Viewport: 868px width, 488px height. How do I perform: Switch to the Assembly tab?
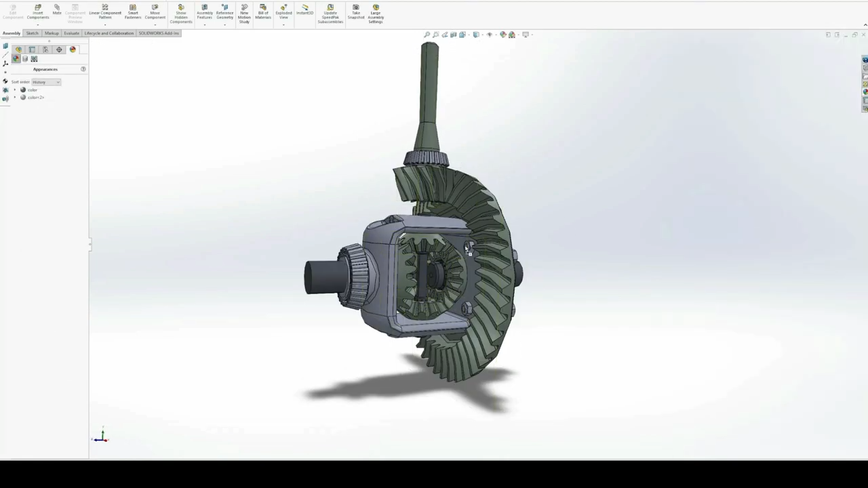(x=12, y=33)
